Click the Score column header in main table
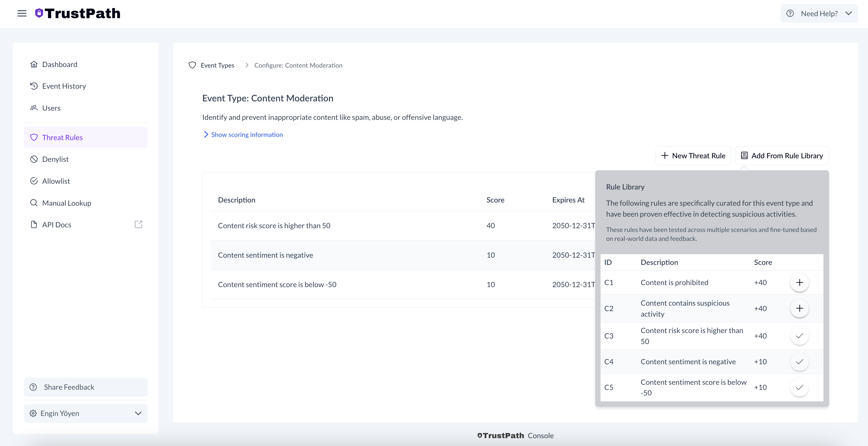 (495, 200)
